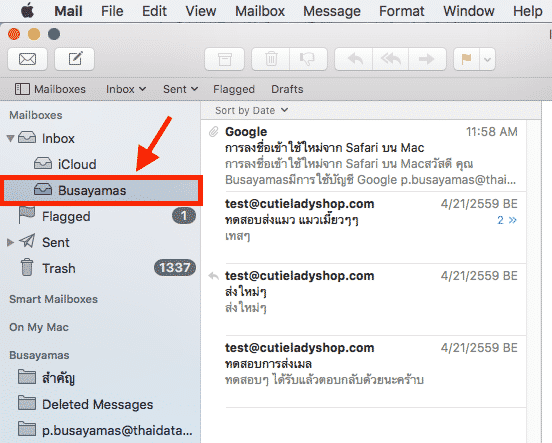552x443 pixels.
Task: Open the p.busayamas@thaidata folder
Action: point(101,430)
